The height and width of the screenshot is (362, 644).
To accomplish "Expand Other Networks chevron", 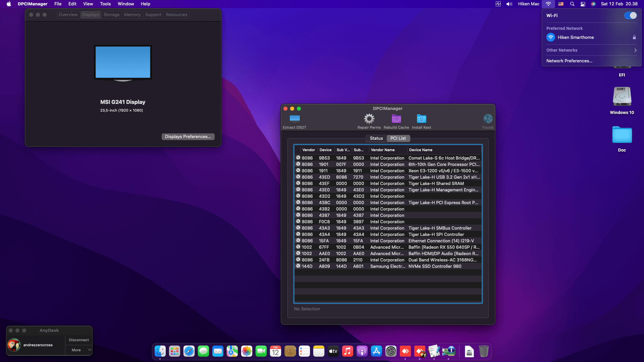I will click(635, 50).
